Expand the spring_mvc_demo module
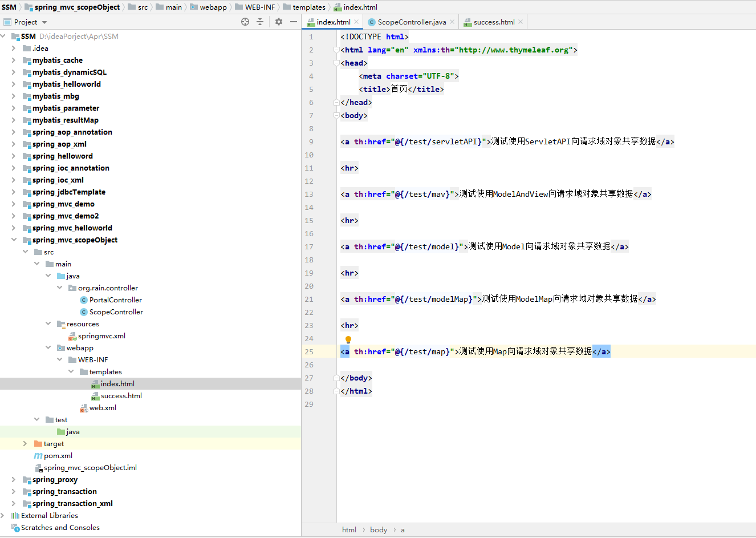The image size is (756, 538). pos(14,204)
